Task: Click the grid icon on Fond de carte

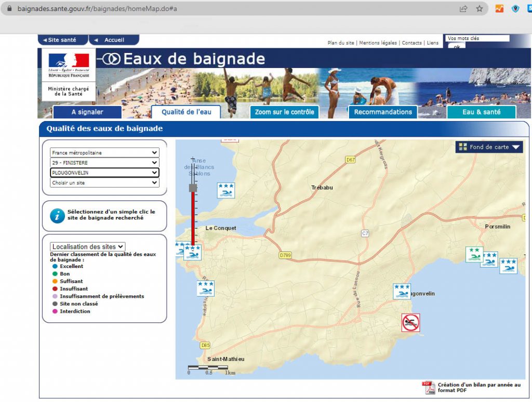Action: (x=463, y=146)
